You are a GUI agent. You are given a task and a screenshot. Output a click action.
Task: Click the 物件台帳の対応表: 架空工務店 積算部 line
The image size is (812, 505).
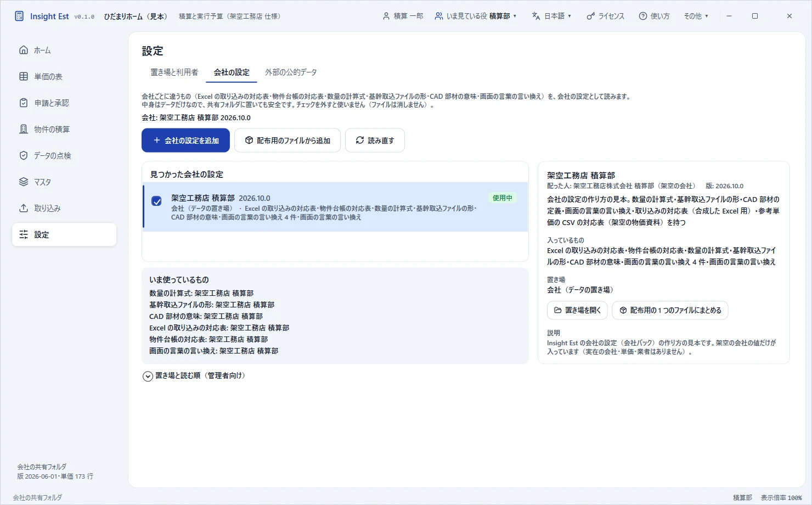click(208, 339)
